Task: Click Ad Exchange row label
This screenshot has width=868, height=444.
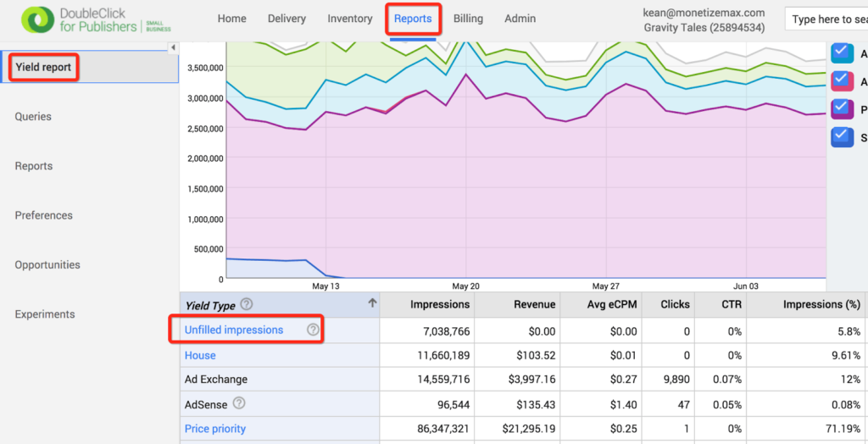Action: pos(216,380)
